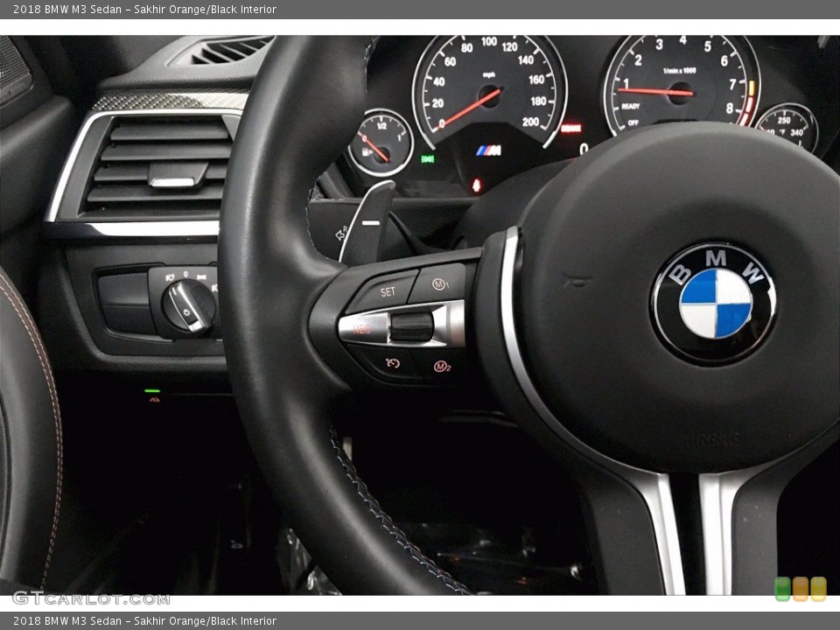Click the M logo in instrument cluster
The width and height of the screenshot is (840, 630).
(x=488, y=150)
